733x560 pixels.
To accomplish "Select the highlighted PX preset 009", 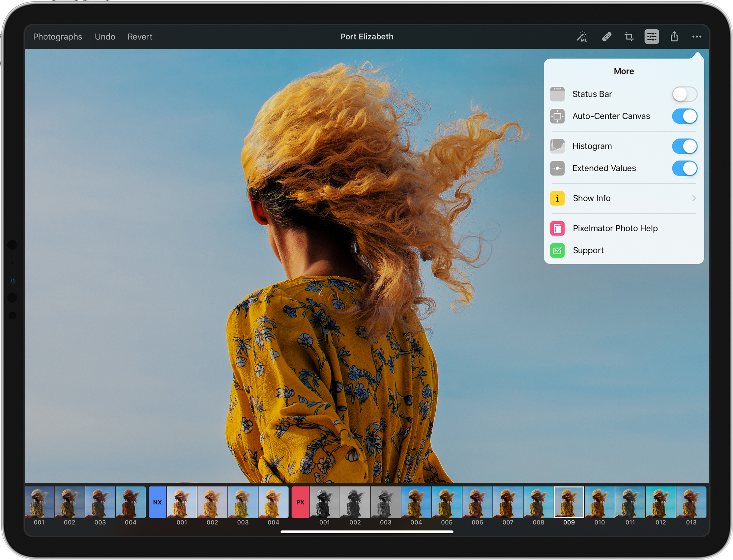I will coord(569,502).
